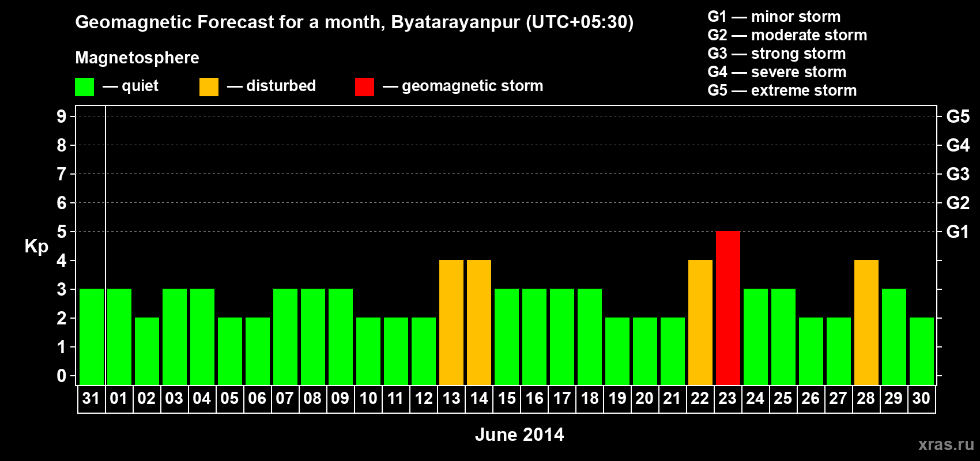Click the Kp axis label

coord(36,247)
